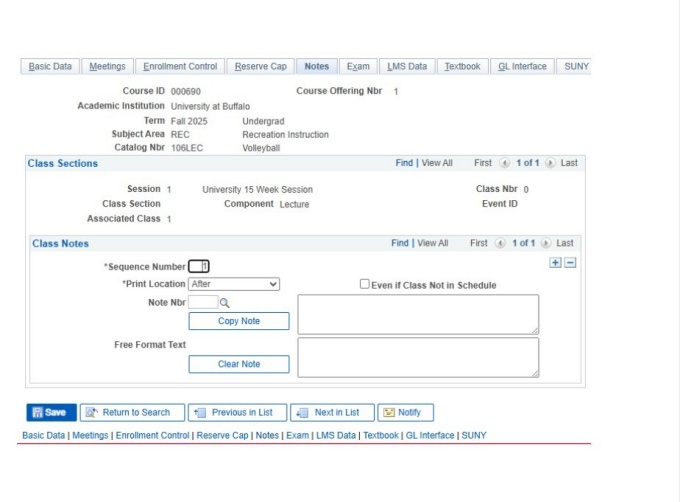Open the Enrollment Control tab
The height and width of the screenshot is (502, 680).
(180, 66)
